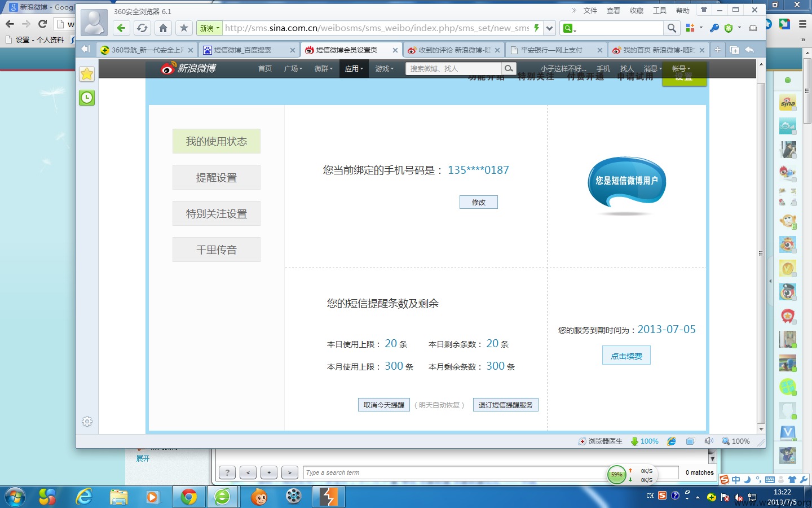Reload the page in 360 browser
812x508 pixels.
(142, 28)
